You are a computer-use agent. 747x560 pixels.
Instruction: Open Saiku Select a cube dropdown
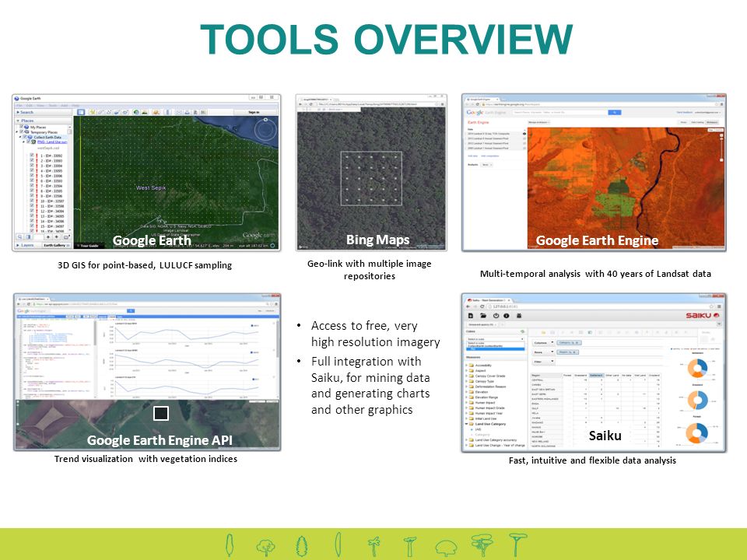coord(496,338)
